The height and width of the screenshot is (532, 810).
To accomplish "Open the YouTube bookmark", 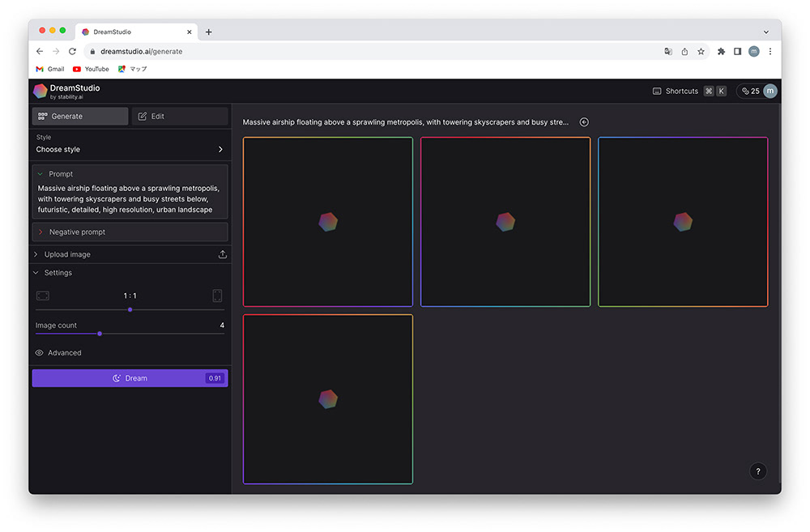I will click(x=91, y=69).
